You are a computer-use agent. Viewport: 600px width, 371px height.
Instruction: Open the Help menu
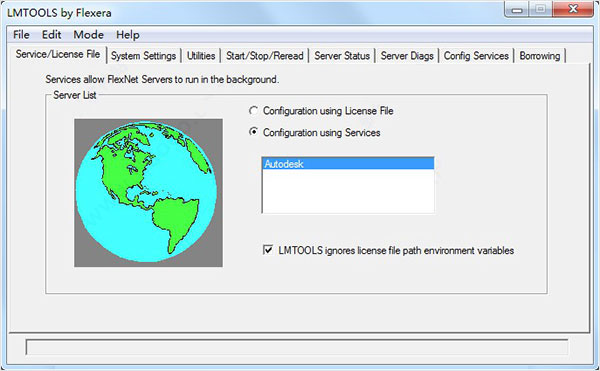point(128,35)
